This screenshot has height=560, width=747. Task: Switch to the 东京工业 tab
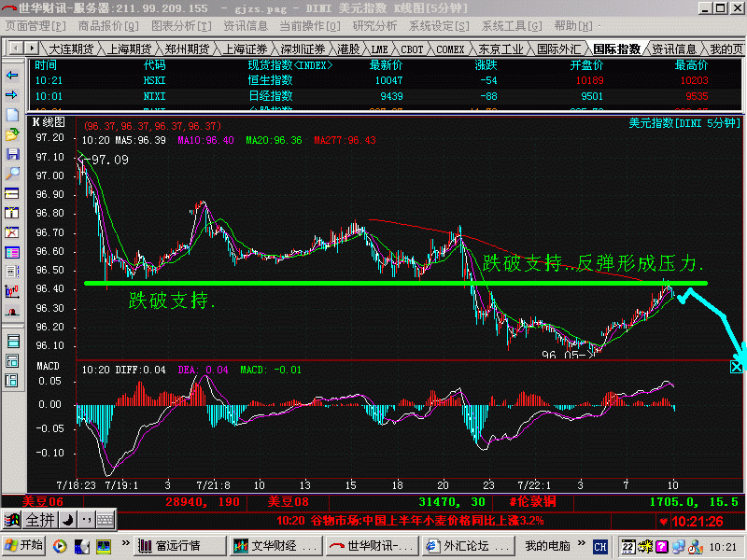tap(500, 49)
